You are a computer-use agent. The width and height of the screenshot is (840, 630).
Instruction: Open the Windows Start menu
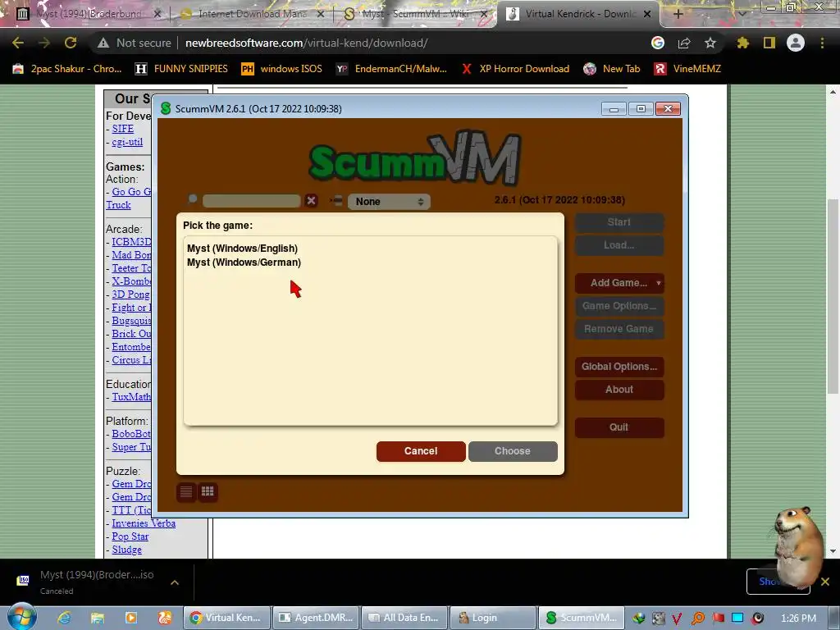coord(21,617)
